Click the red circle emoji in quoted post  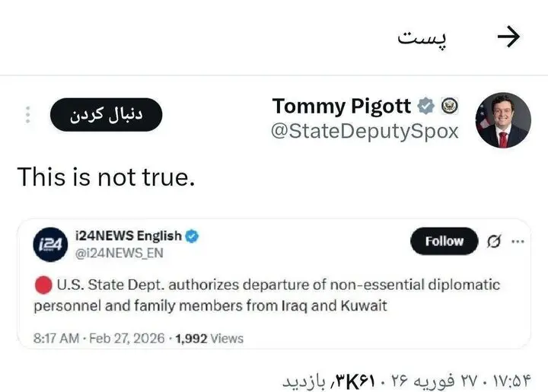pos(43,285)
